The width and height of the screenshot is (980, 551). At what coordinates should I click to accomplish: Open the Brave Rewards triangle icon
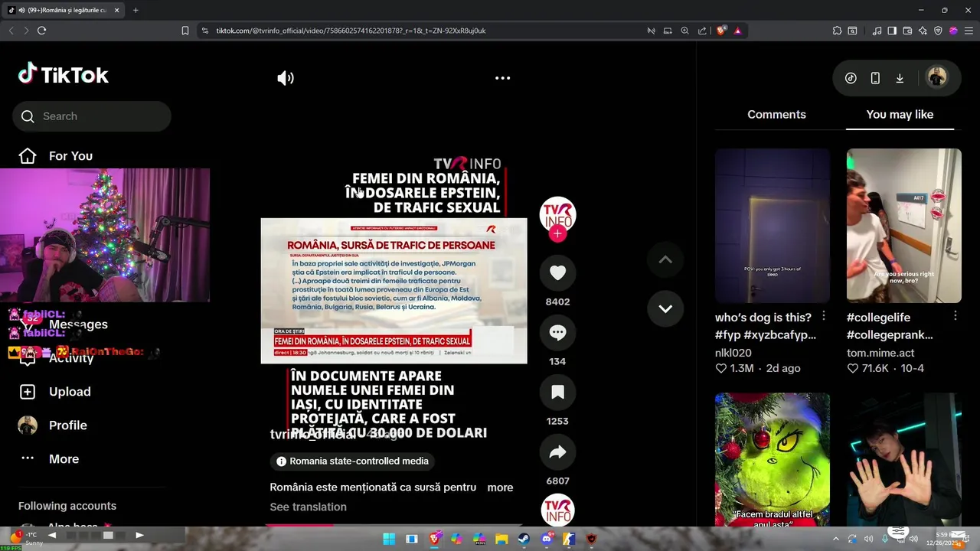point(737,31)
